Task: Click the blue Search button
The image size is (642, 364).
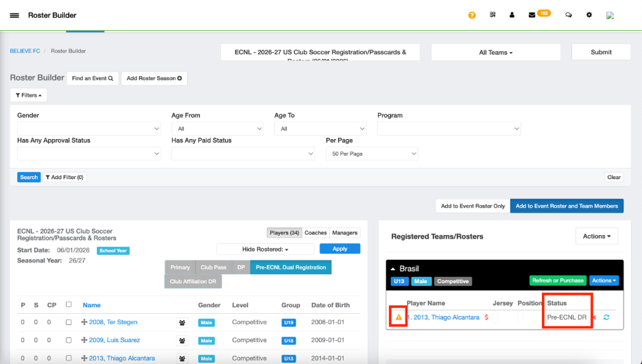Action: point(29,177)
